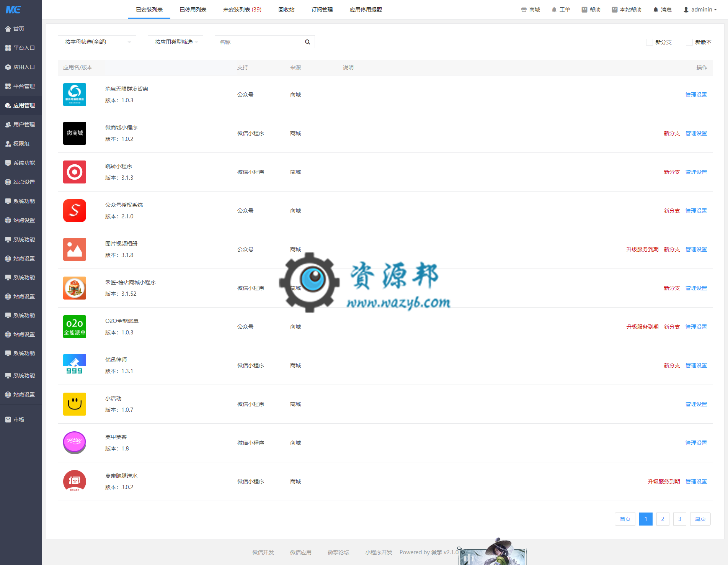The image size is (728, 565).
Task: Click 升级服务到期 for 莫奈跑腿送水
Action: coord(664,481)
